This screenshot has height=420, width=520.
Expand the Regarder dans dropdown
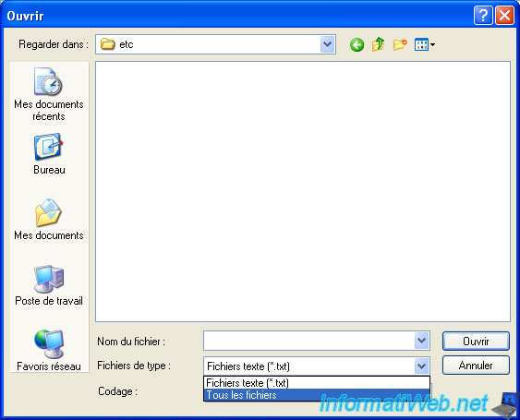(x=327, y=44)
